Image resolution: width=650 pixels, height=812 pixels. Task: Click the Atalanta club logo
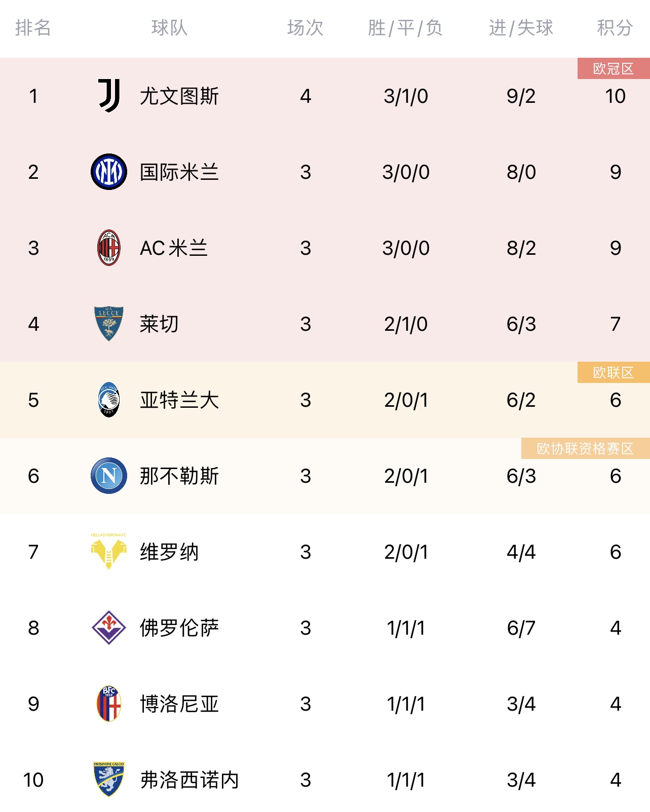click(x=109, y=400)
